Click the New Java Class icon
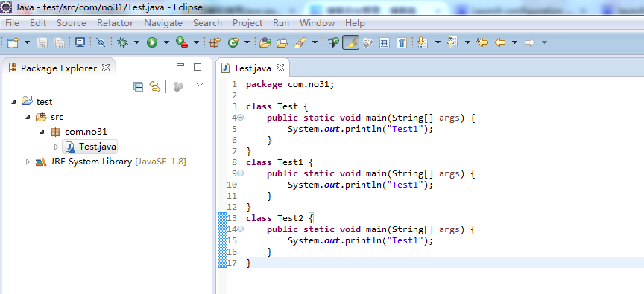This screenshot has width=644, height=294. tap(233, 42)
